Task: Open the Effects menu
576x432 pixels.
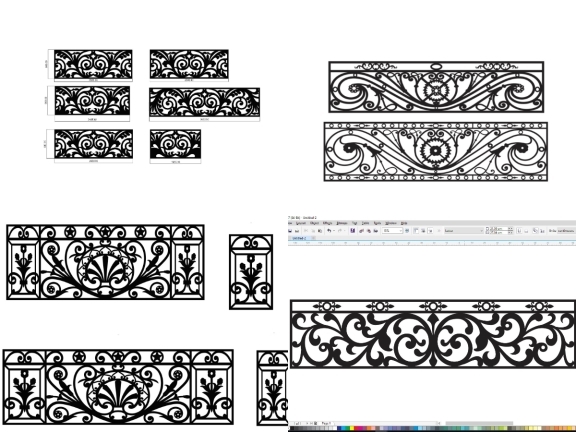Action: click(327, 223)
